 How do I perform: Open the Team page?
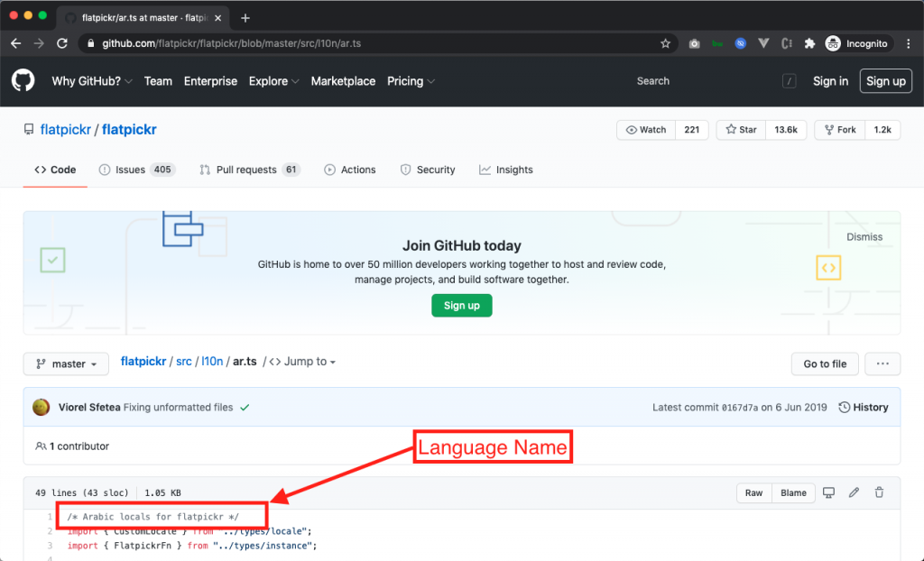click(x=158, y=81)
